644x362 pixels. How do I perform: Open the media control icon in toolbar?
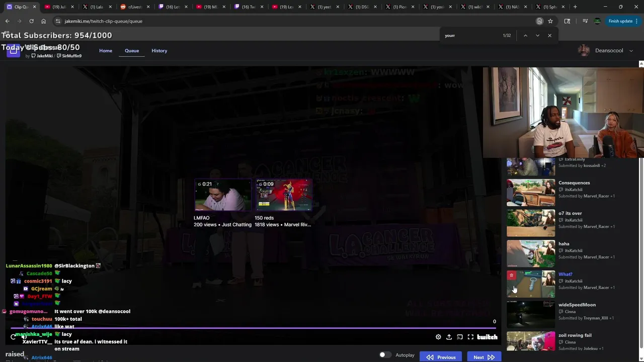[x=585, y=21]
